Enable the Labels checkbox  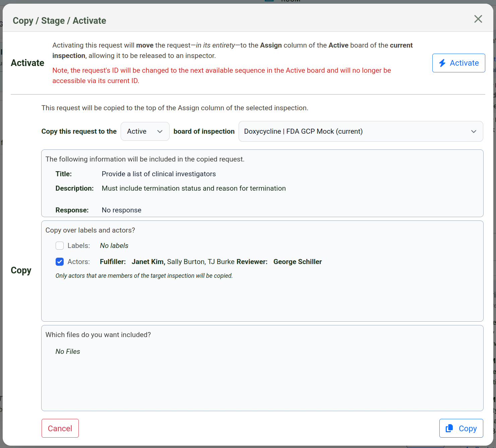(x=60, y=246)
